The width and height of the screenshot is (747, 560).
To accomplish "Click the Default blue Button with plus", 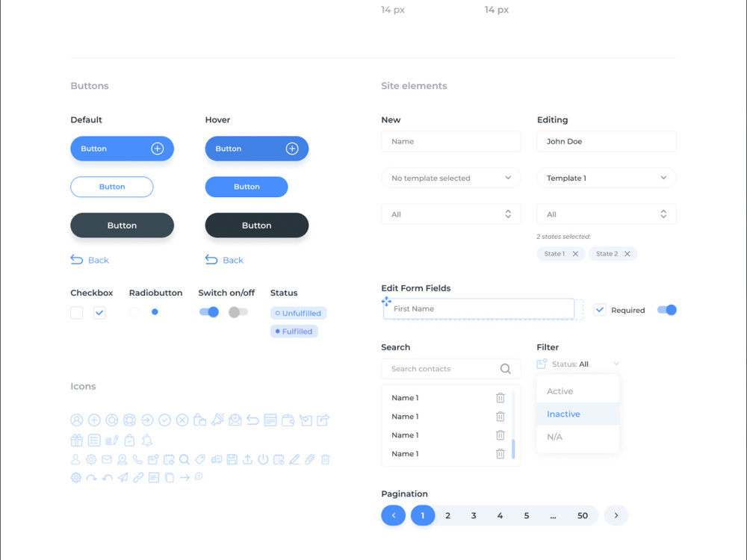I will point(122,149).
